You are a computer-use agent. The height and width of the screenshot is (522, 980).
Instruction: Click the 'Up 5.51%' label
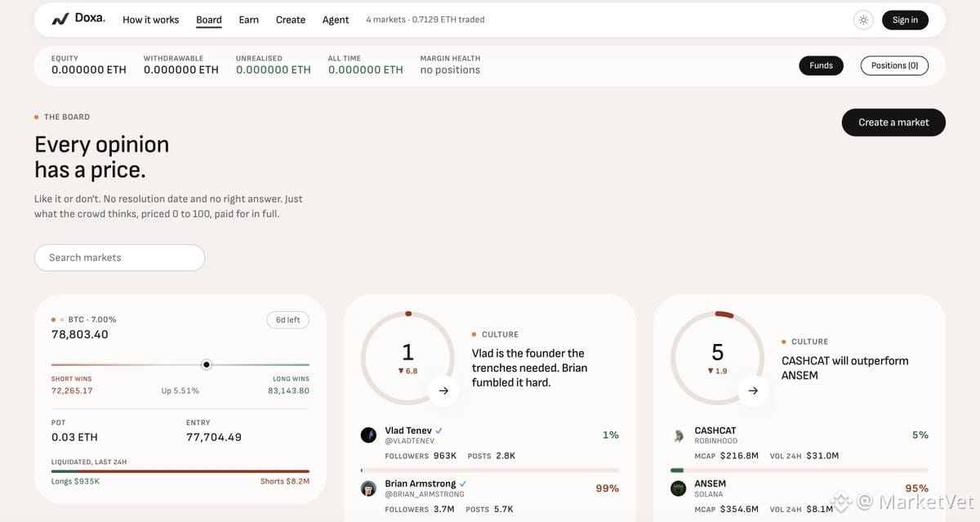pyautogui.click(x=180, y=390)
